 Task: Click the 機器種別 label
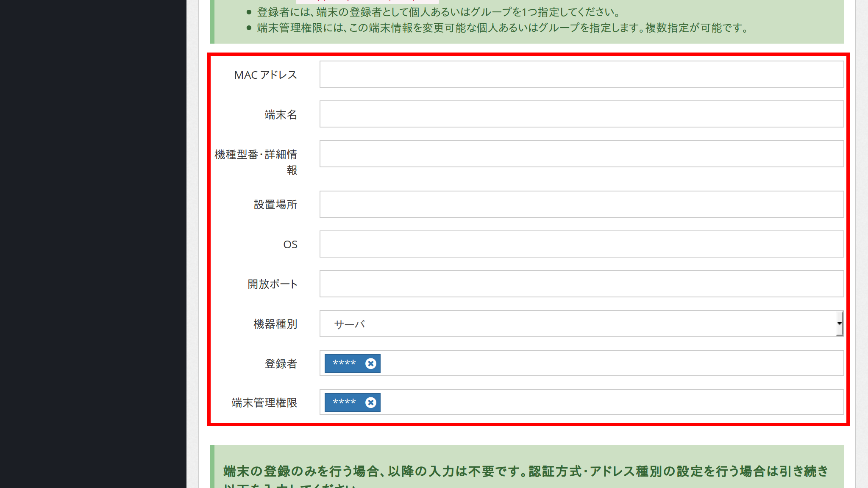[275, 324]
